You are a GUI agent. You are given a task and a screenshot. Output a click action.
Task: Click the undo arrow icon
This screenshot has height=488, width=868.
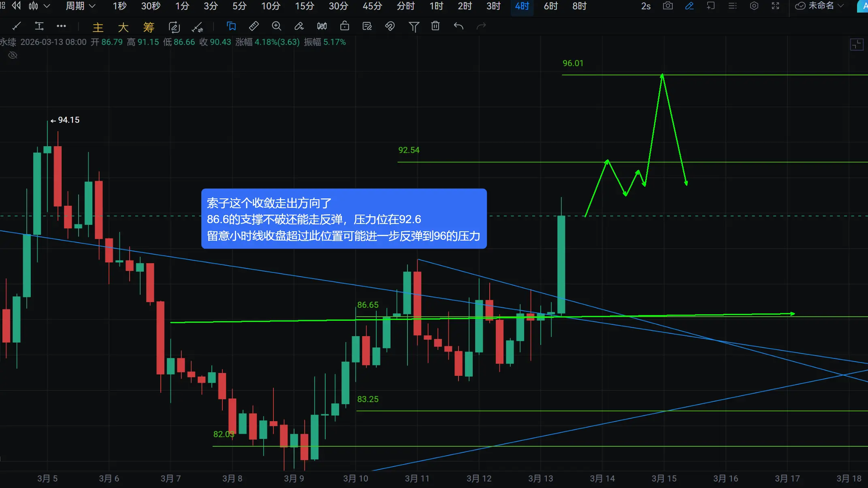459,26
